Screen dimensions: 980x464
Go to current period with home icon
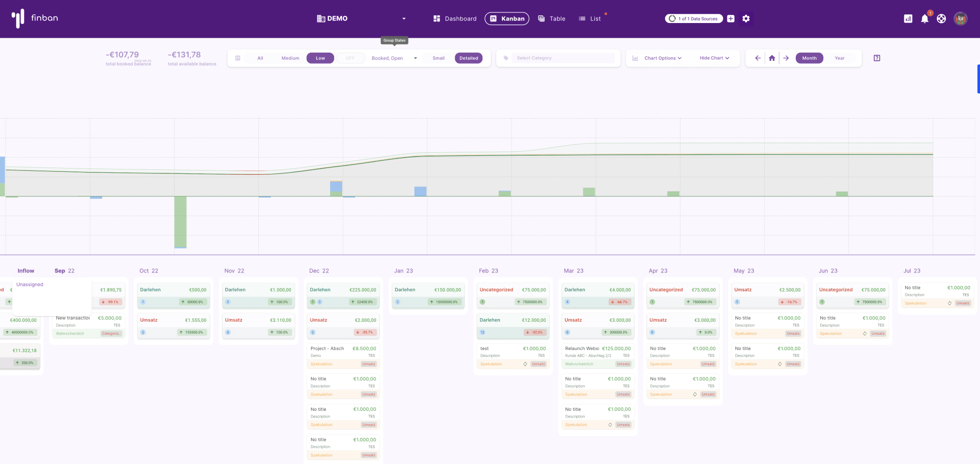[x=772, y=58]
